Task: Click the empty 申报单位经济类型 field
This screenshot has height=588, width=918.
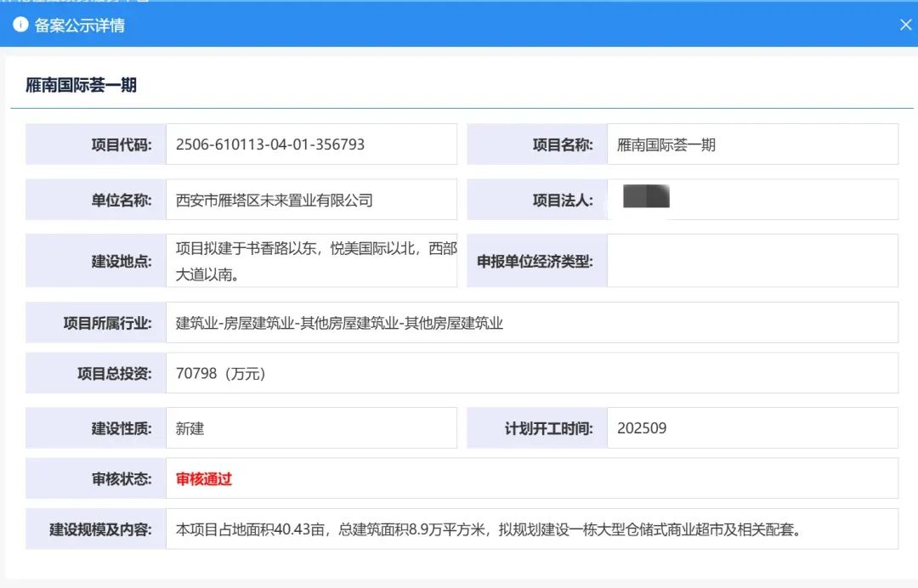Action: (751, 261)
